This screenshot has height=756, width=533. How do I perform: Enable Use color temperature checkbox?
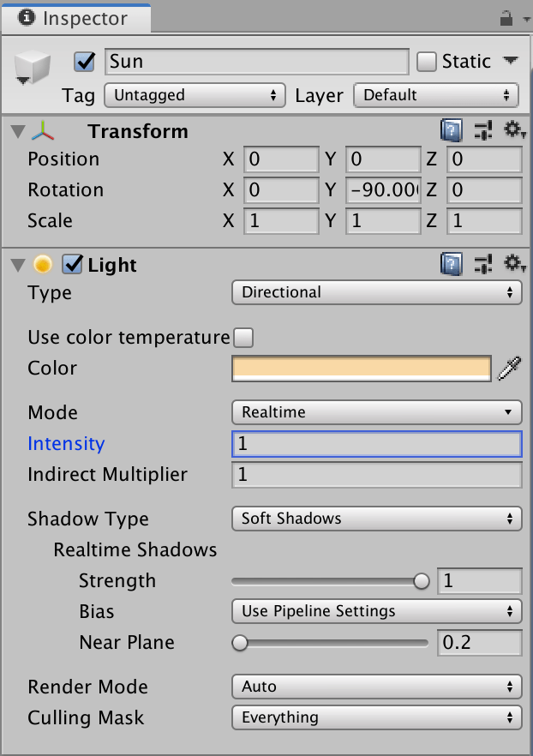click(243, 338)
